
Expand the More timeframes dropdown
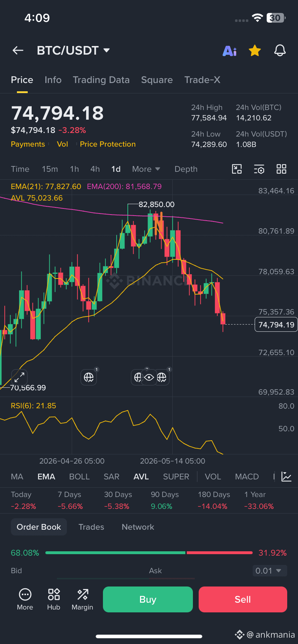point(146,169)
